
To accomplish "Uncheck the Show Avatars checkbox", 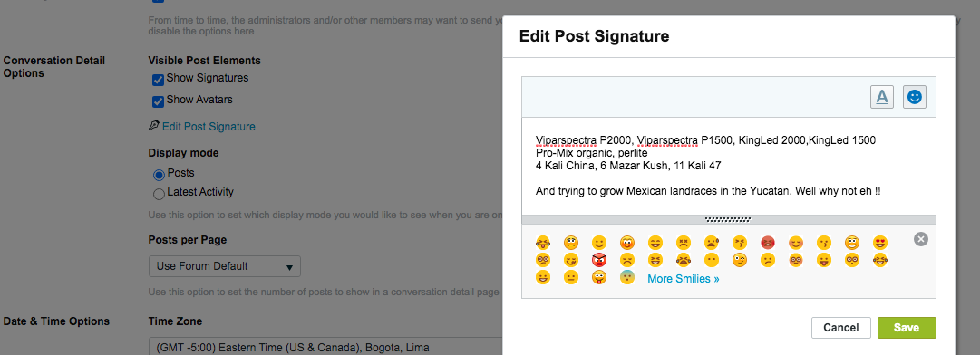I will point(158,101).
